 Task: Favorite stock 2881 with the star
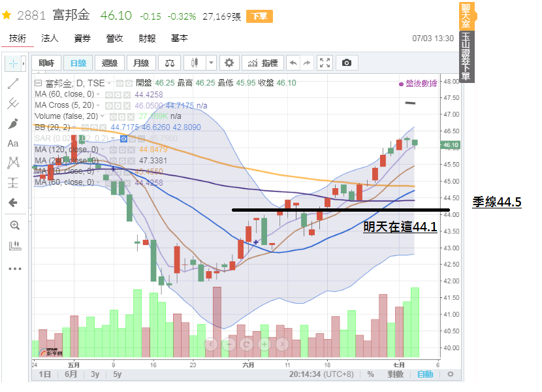click(7, 15)
